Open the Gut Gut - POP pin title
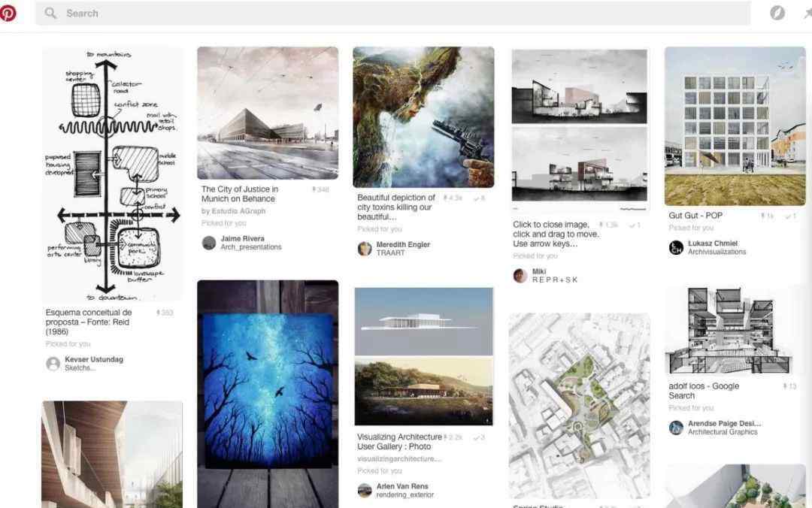The width and height of the screenshot is (812, 508). point(695,216)
